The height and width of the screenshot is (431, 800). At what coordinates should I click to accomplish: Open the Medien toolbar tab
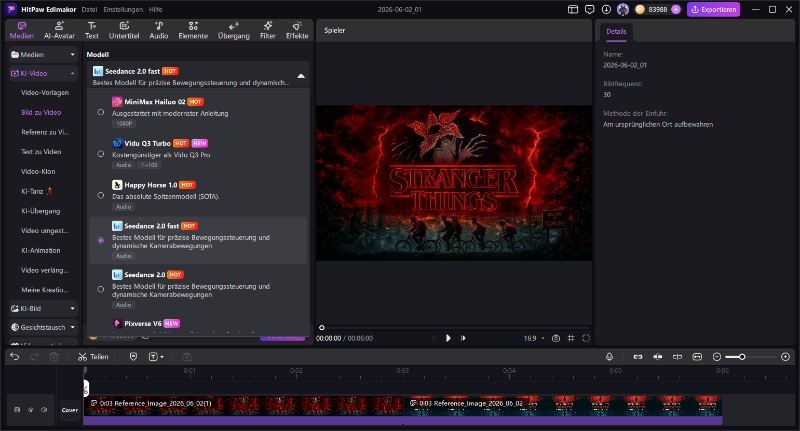pos(21,31)
